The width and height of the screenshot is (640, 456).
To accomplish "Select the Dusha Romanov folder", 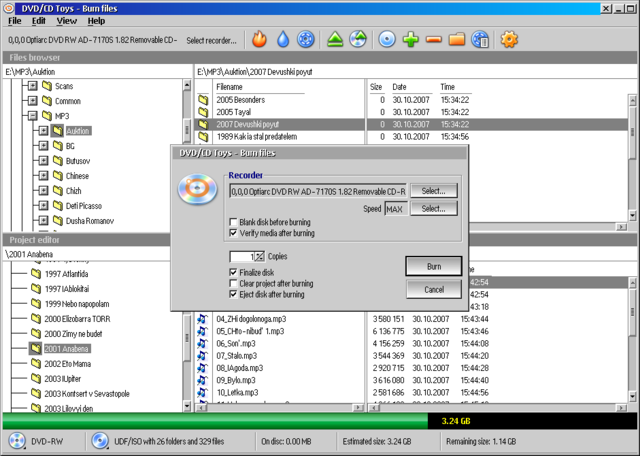I will click(x=90, y=221).
